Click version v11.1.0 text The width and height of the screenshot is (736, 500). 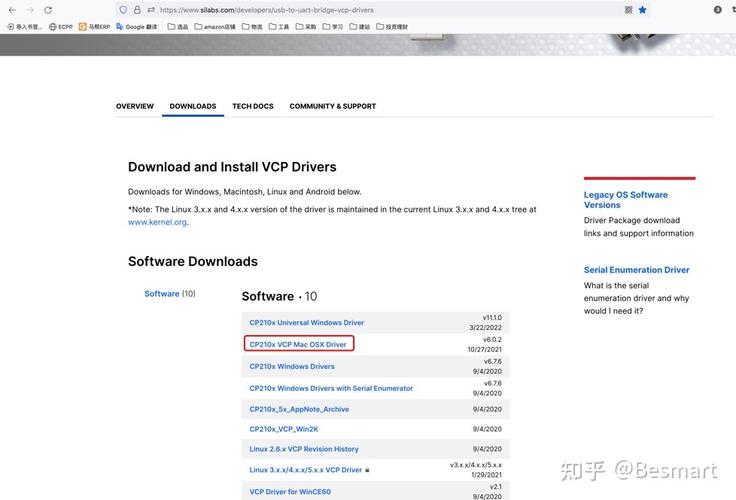(x=492, y=318)
